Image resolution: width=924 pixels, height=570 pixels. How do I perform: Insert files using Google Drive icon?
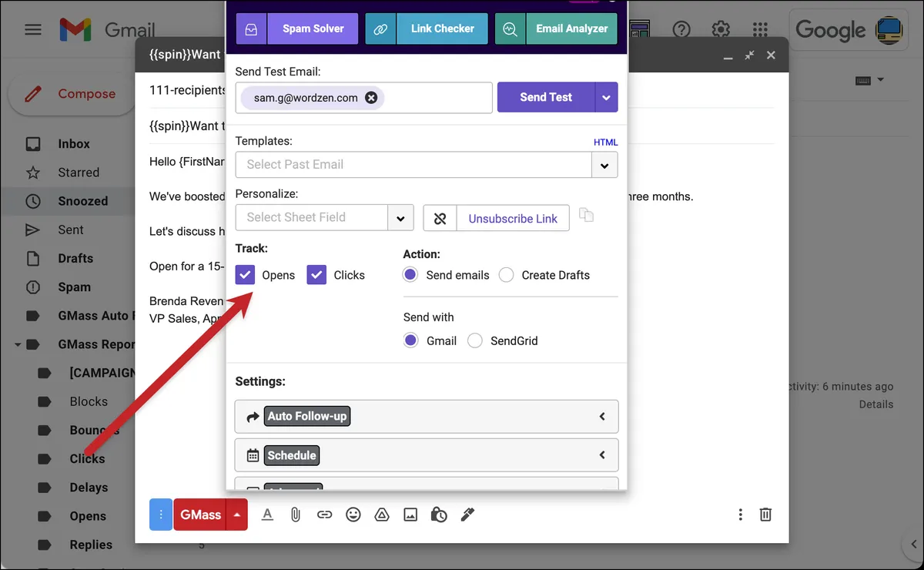pos(381,515)
